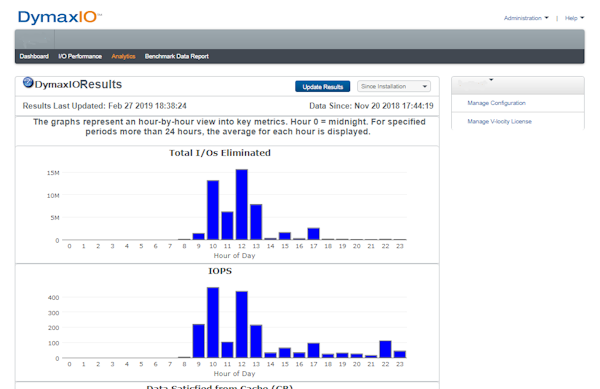Screen dimensions: 600x389
Task: Click the hour 17 bar in Total I/Os Eliminated
Action: (314, 234)
